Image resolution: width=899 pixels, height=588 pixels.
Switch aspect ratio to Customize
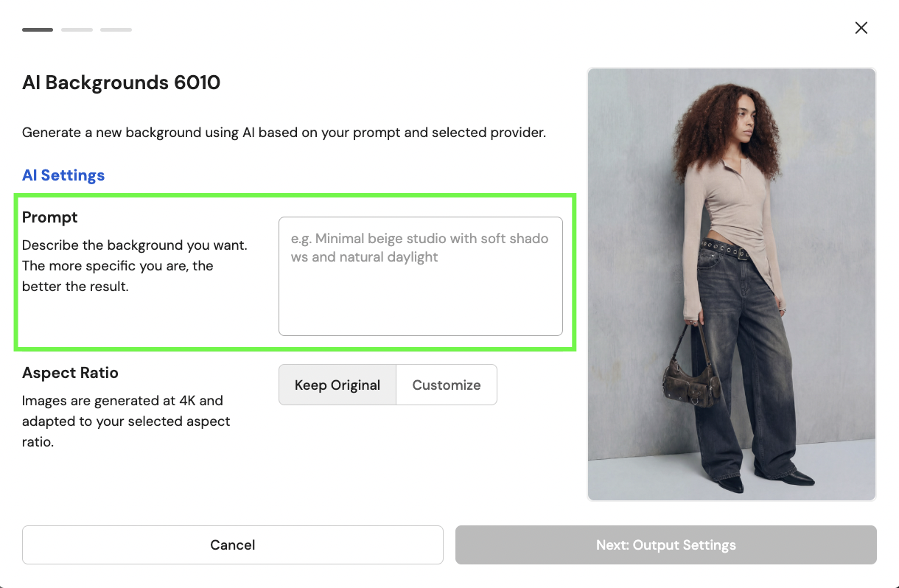[x=447, y=385]
